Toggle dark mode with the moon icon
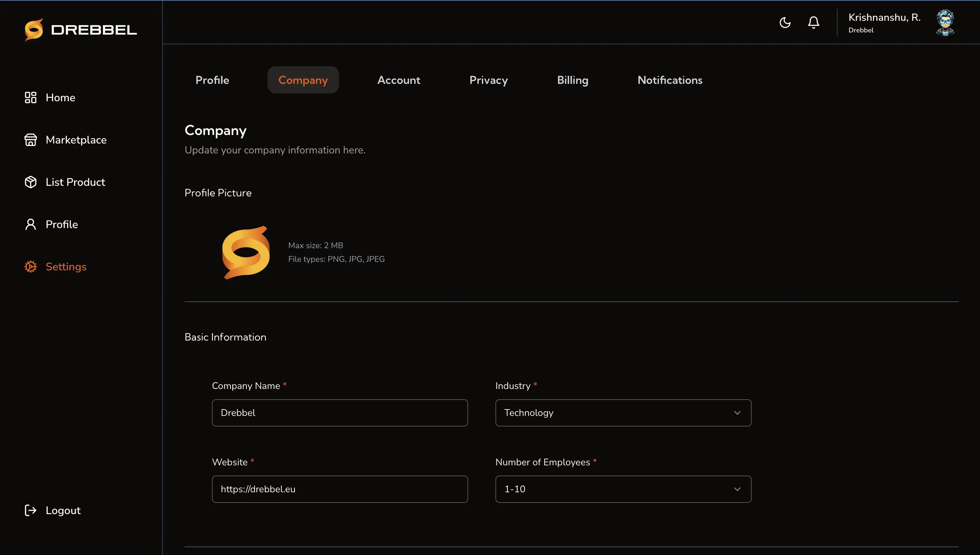The width and height of the screenshot is (980, 555). 785,22
